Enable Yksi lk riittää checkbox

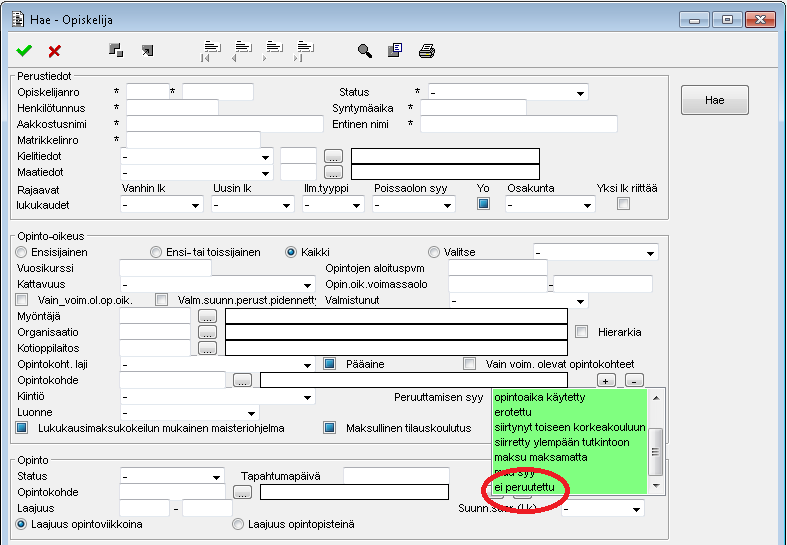pyautogui.click(x=623, y=204)
